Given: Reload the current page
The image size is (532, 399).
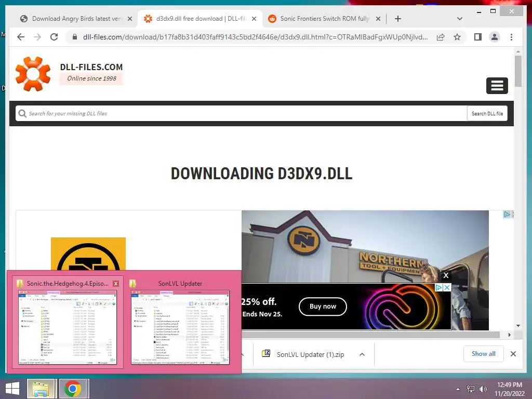Looking at the screenshot, I should tap(54, 37).
